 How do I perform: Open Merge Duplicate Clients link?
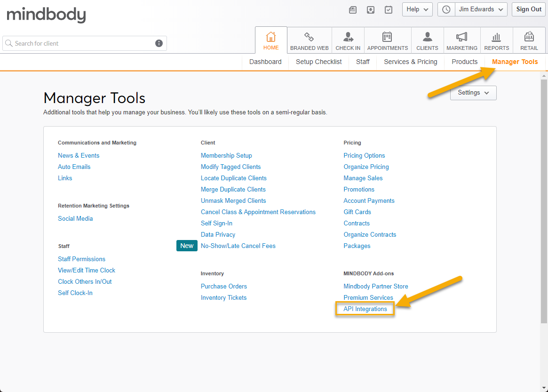pos(233,190)
